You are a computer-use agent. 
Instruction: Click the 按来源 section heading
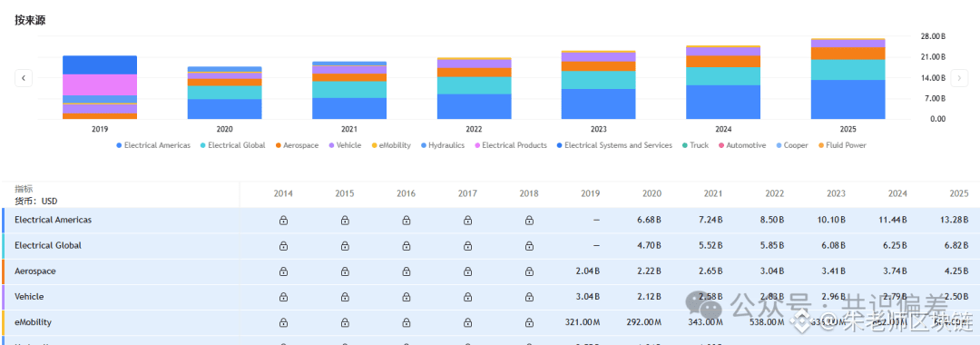pyautogui.click(x=30, y=21)
